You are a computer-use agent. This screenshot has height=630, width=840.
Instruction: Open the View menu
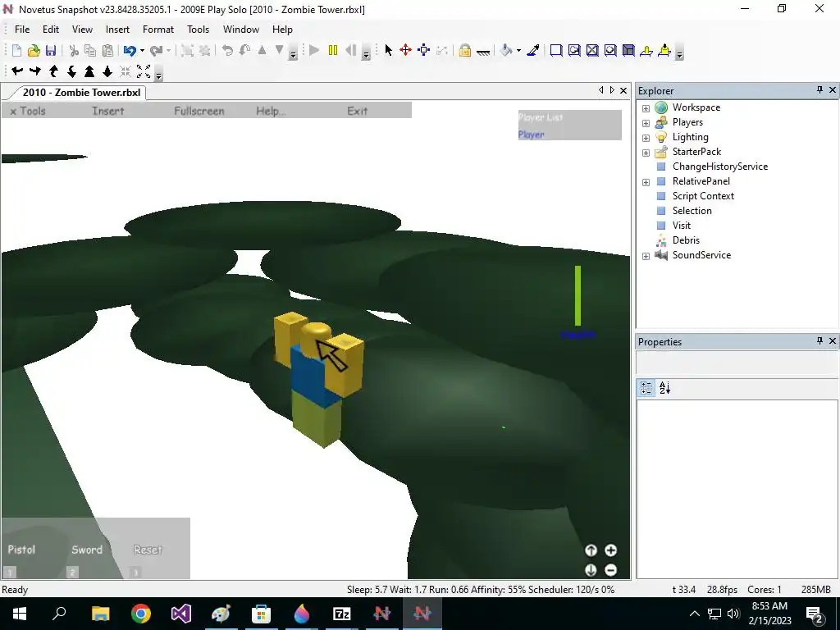click(x=82, y=30)
